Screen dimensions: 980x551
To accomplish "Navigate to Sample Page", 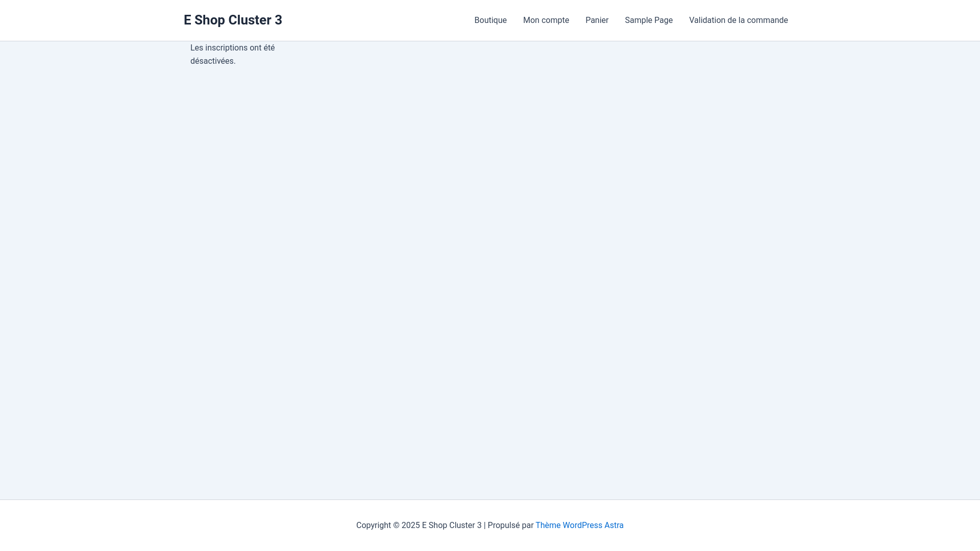I will [x=649, y=20].
